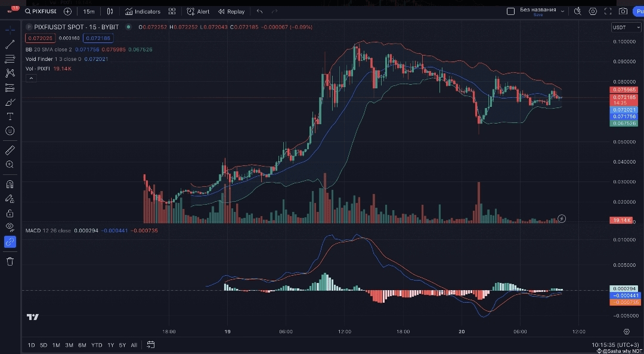Enter fullscreen mode

[x=608, y=11]
